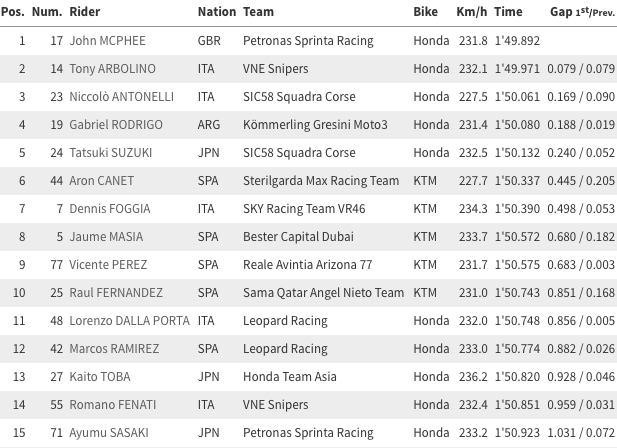617x448 pixels.
Task: Select rider Niccolò ANTONELLI
Action: click(x=122, y=96)
